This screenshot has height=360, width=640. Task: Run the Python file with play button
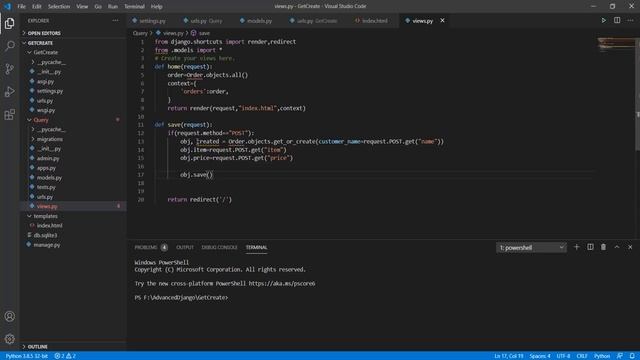(x=603, y=20)
